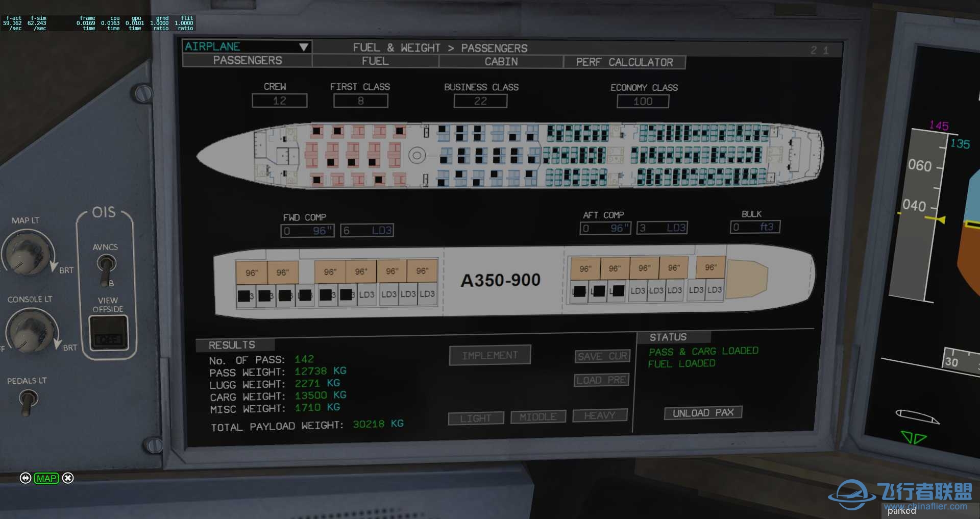This screenshot has width=980, height=519.
Task: Click the green MAP button
Action: [x=46, y=478]
